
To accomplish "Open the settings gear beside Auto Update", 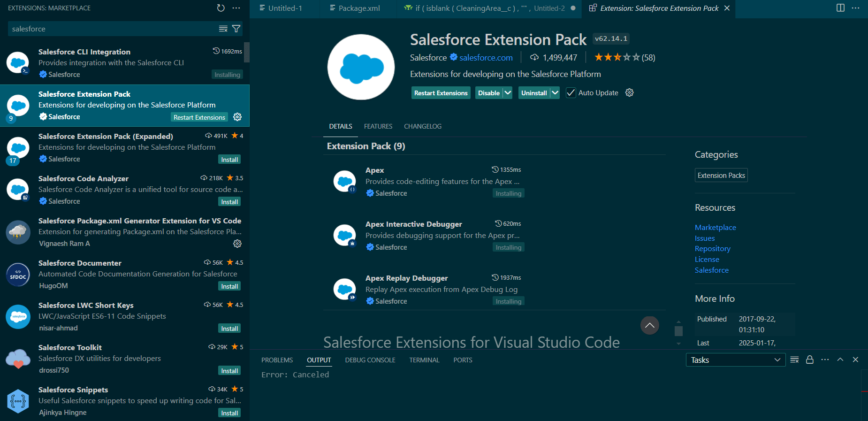I will [630, 92].
